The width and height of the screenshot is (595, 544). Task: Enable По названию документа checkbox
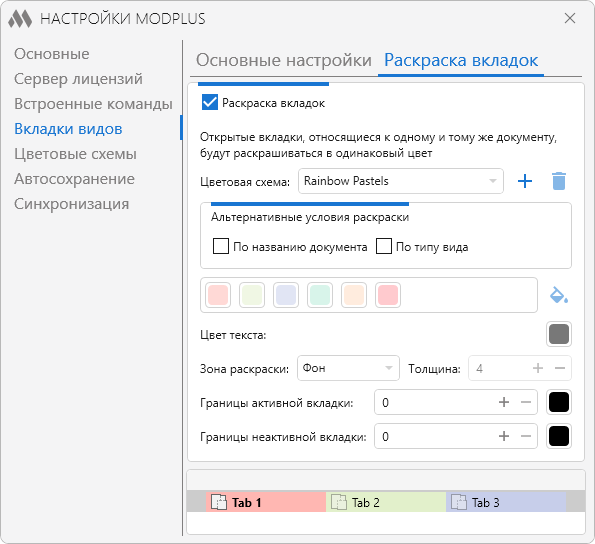pos(221,246)
